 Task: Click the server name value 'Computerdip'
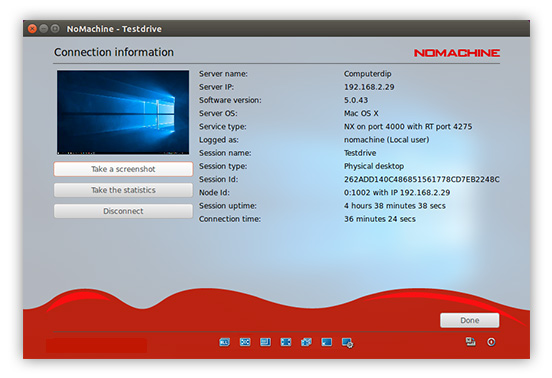pos(368,74)
